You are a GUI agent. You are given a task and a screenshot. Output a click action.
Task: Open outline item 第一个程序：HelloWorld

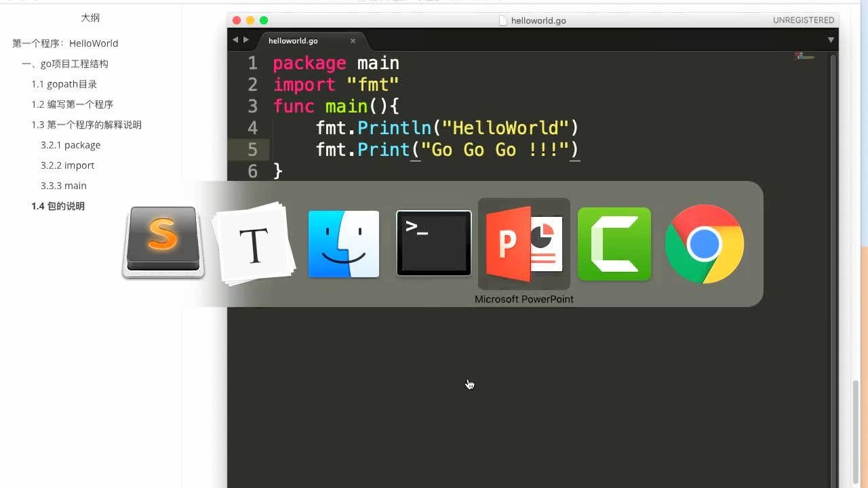tap(65, 43)
